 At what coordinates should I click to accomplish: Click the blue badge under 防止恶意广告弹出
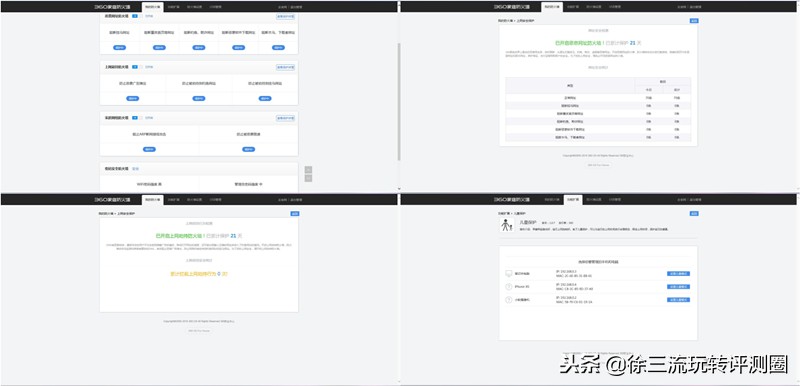pos(133,98)
